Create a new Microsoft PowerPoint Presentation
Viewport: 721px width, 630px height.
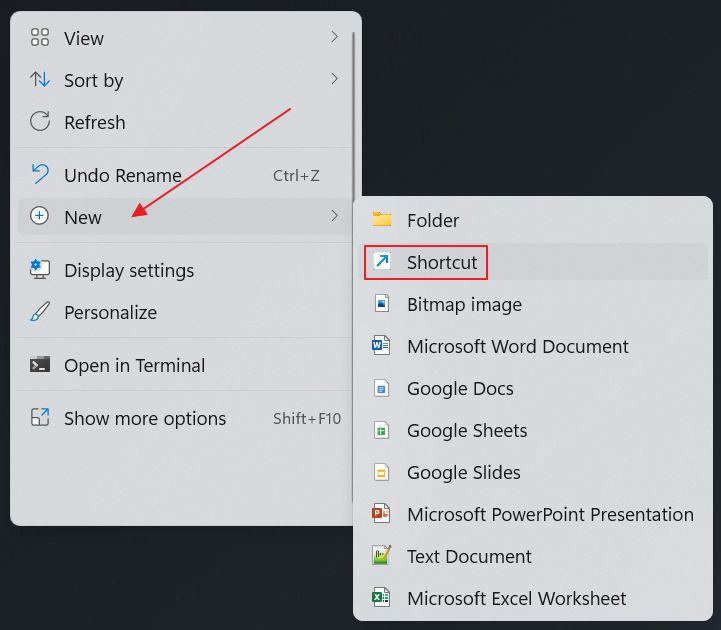[x=533, y=514]
